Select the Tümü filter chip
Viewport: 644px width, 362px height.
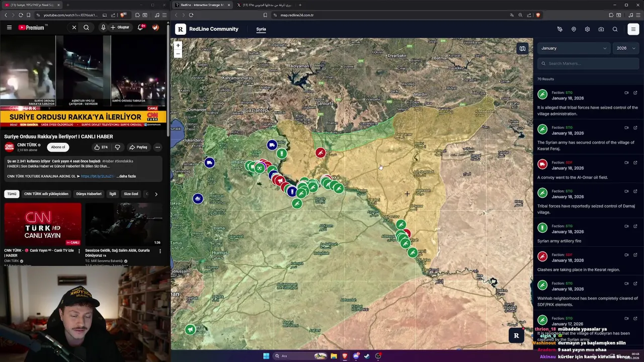point(12,194)
